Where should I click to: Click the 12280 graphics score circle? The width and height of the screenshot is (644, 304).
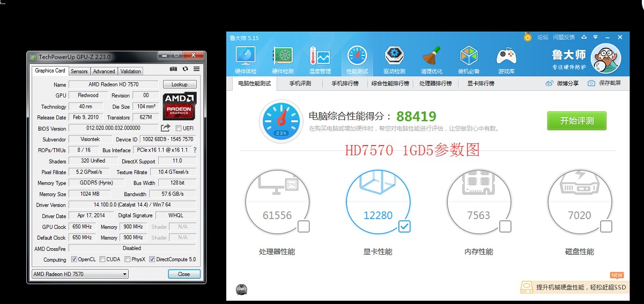[378, 203]
